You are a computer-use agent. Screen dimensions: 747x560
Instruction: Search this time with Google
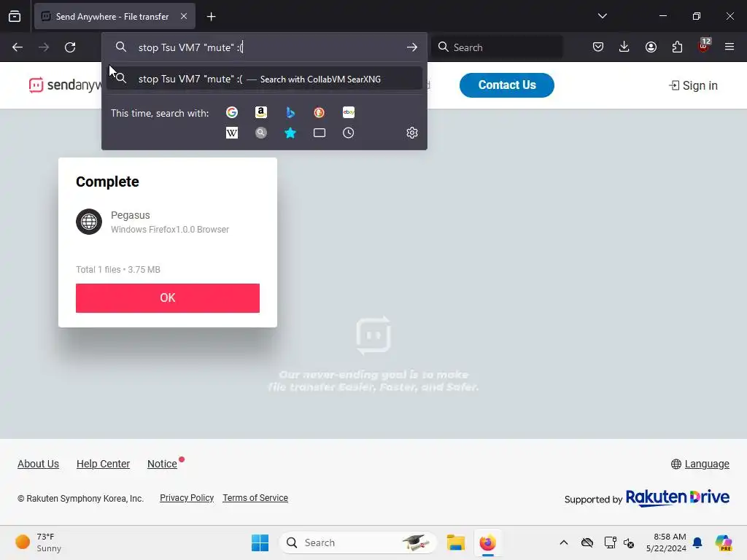232,112
